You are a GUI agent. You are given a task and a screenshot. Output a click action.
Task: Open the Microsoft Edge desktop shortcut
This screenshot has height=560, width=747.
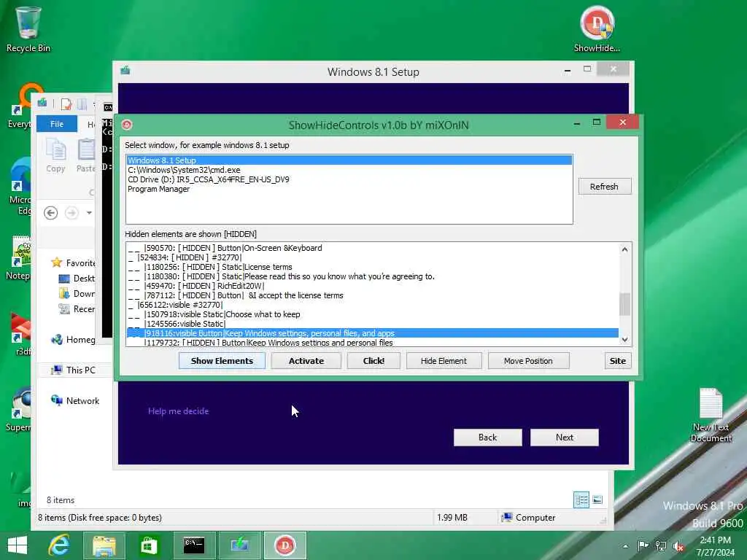click(x=19, y=187)
